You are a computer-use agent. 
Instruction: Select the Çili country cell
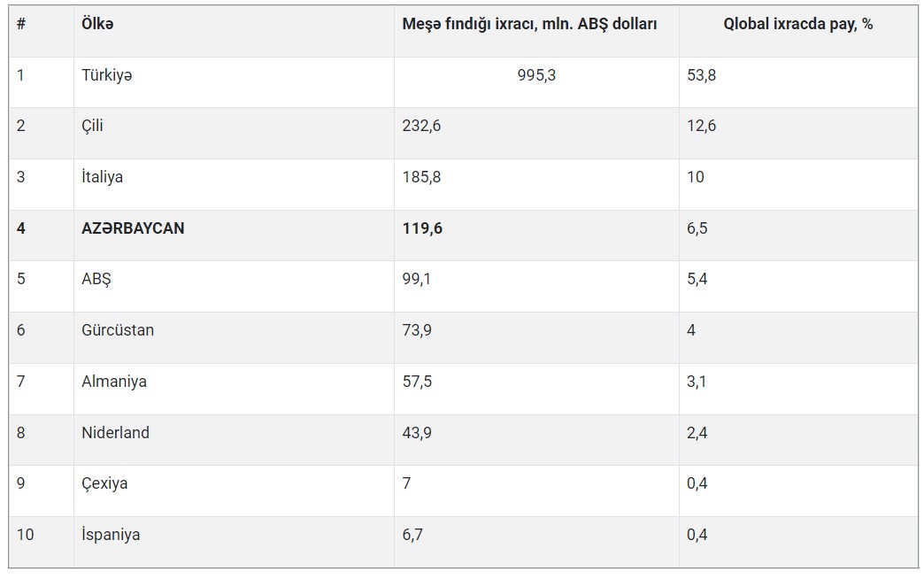pos(92,126)
